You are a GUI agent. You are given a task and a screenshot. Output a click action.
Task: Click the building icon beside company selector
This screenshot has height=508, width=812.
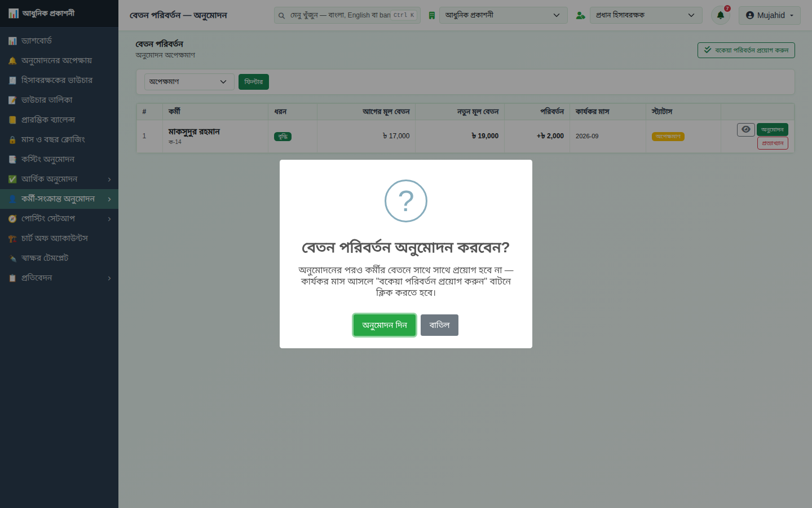click(x=432, y=15)
